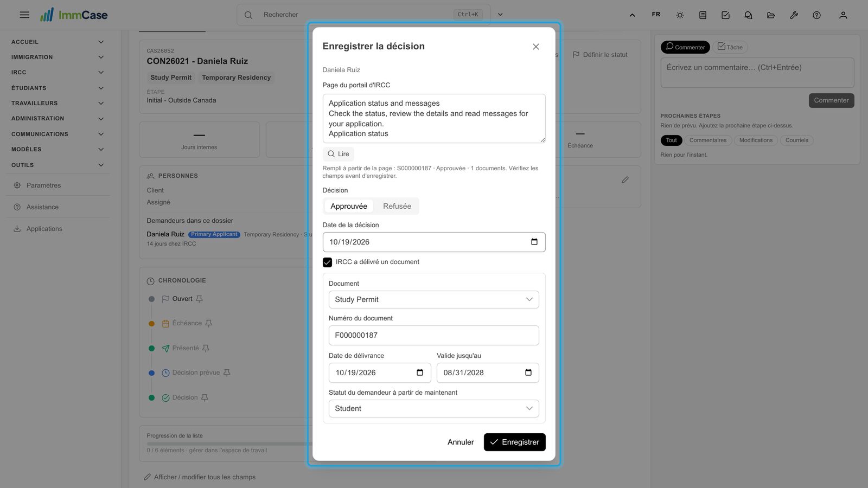868x488 pixels.
Task: Click the Page du portail d'IRCC text area
Action: pos(433,118)
